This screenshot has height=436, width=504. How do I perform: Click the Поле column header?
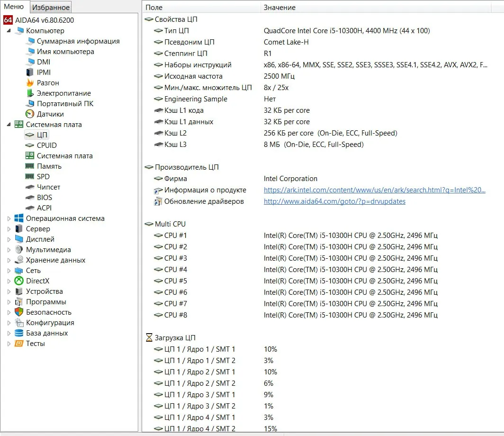(201, 8)
